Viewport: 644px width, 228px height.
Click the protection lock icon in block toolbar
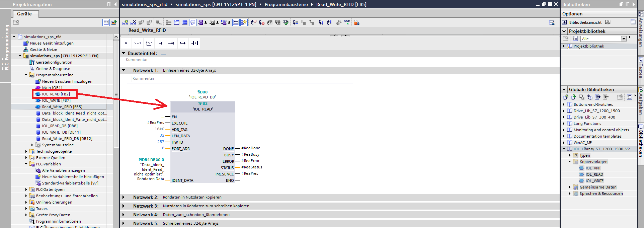pos(356,22)
